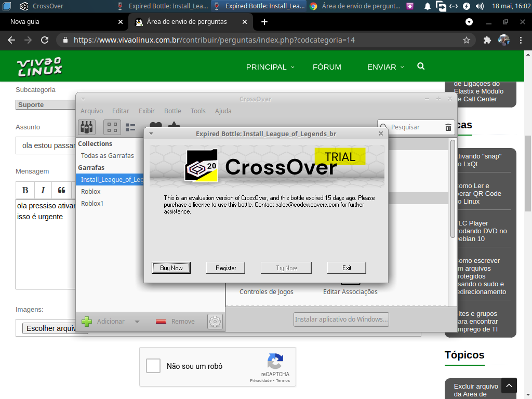Clear the CrossOver search with trash icon

448,127
